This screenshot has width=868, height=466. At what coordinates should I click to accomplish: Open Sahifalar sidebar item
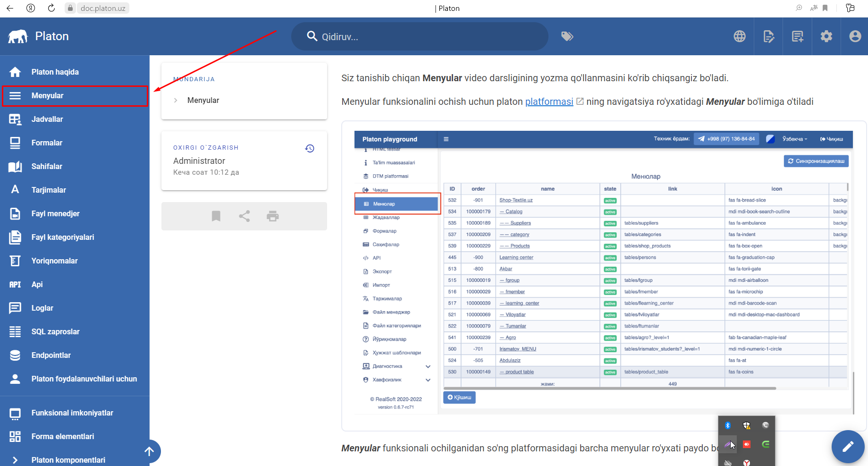point(75,166)
